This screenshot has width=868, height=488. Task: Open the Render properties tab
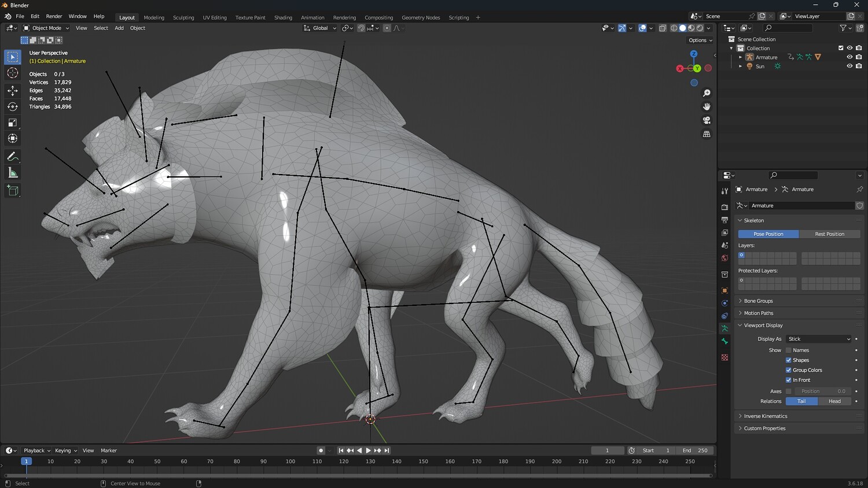coord(724,207)
